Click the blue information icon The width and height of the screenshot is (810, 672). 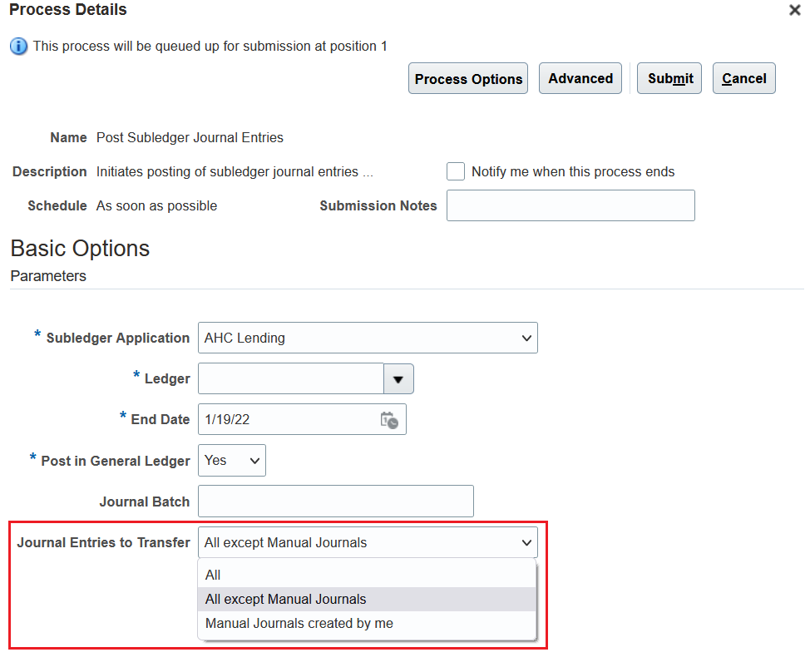click(x=18, y=47)
